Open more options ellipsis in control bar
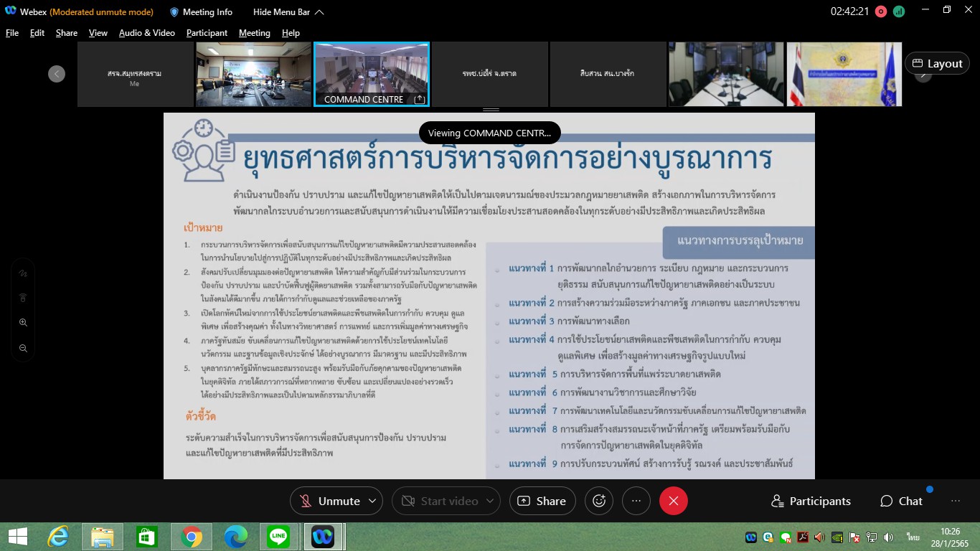 point(636,501)
